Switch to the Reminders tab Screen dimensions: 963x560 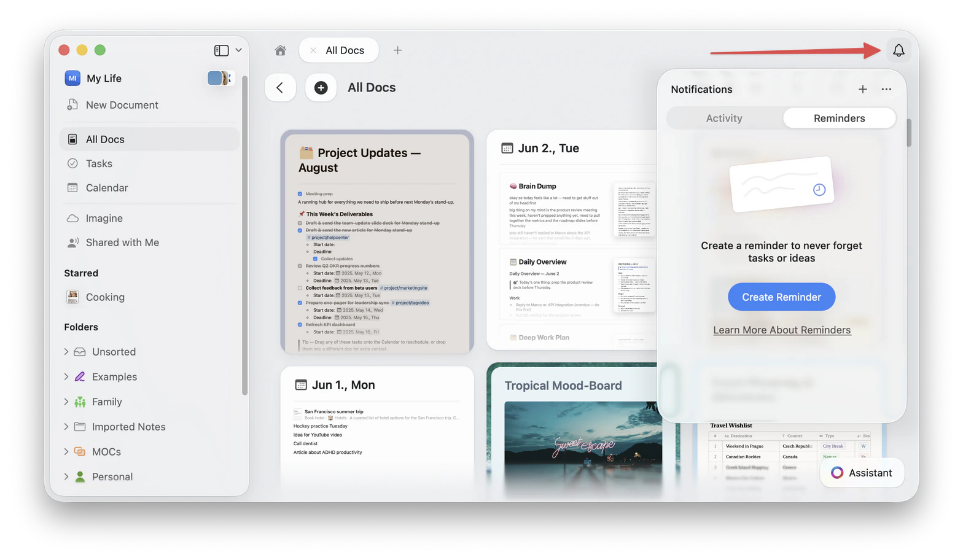tap(839, 118)
